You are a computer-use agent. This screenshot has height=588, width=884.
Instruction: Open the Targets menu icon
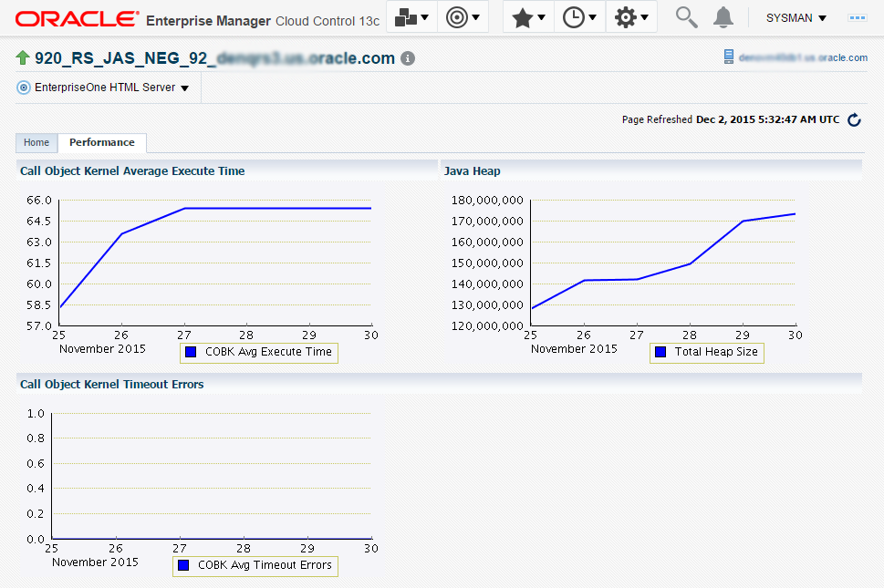[463, 17]
